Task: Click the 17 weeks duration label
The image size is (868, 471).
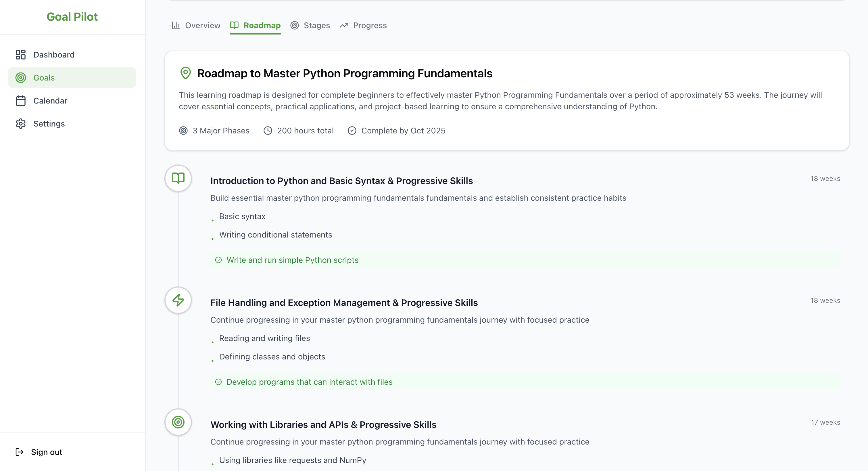Action: click(x=825, y=422)
